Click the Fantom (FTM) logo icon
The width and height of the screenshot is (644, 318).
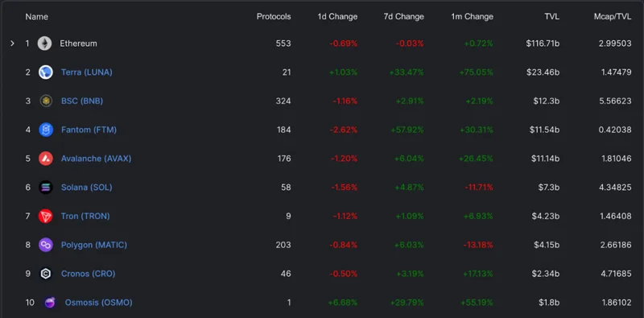46,130
